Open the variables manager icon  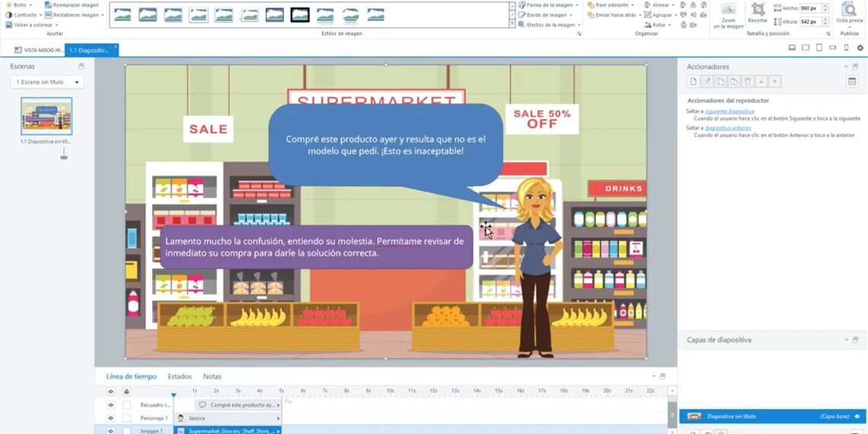pos(852,82)
